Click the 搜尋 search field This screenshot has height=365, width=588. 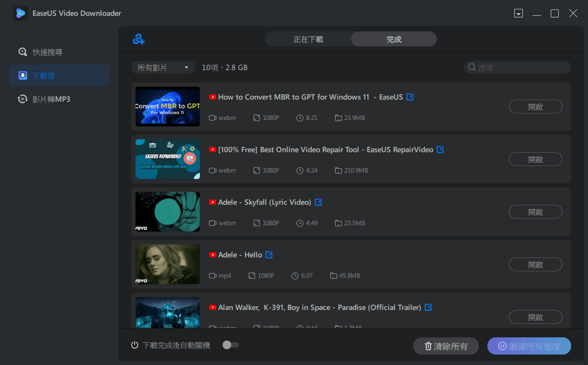[517, 68]
